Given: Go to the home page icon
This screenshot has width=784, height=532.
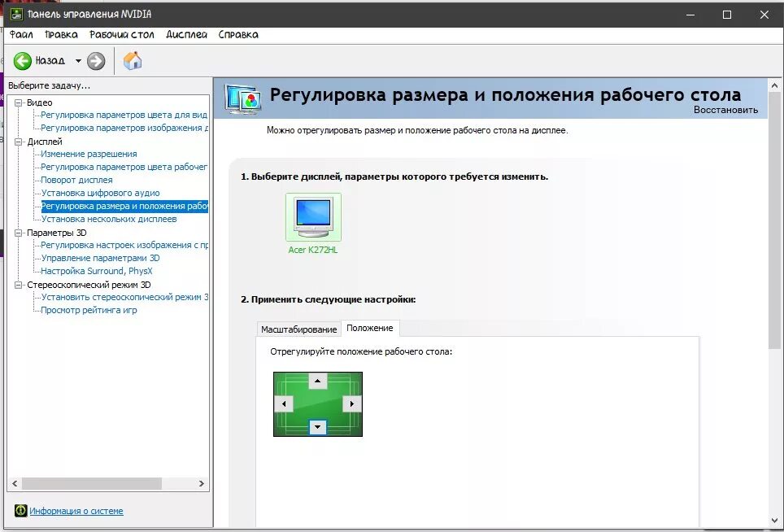Looking at the screenshot, I should [x=133, y=60].
